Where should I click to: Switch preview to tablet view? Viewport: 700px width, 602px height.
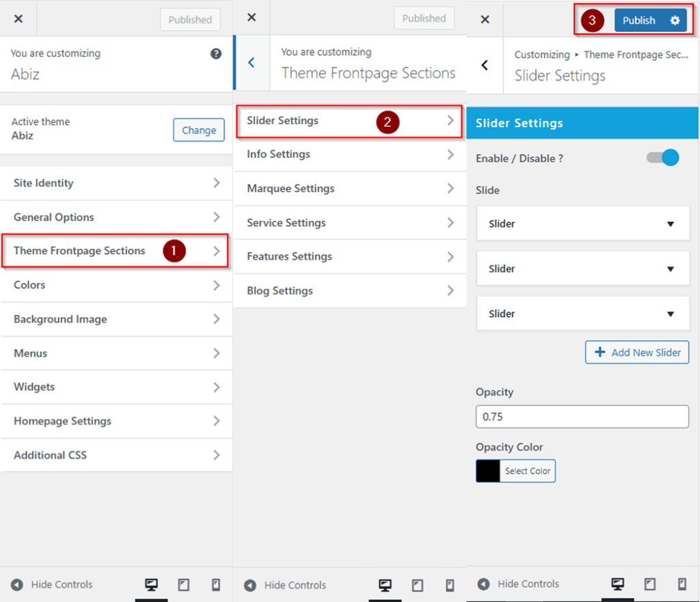pos(649,584)
